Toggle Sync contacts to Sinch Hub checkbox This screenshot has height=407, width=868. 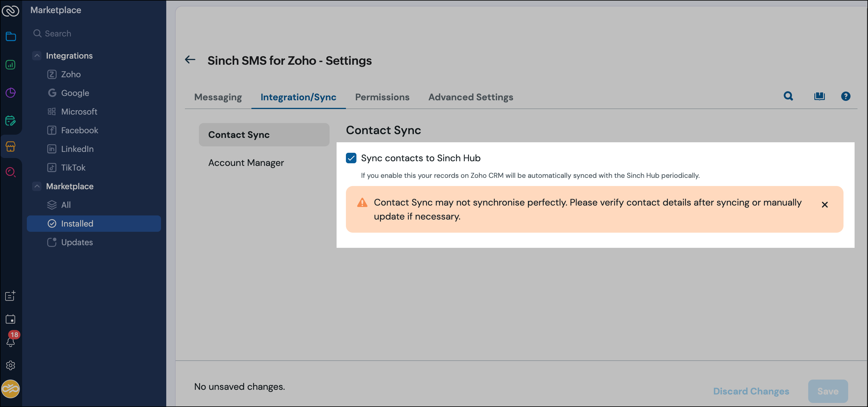(351, 158)
